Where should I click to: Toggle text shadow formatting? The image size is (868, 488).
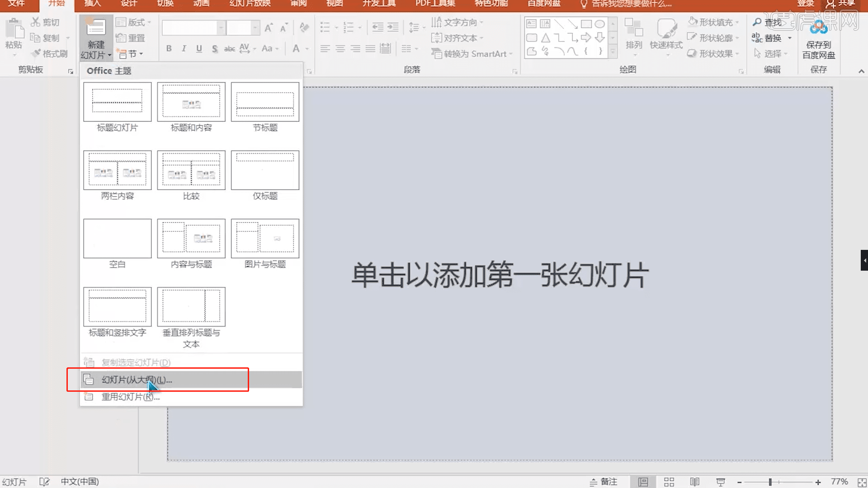point(214,48)
